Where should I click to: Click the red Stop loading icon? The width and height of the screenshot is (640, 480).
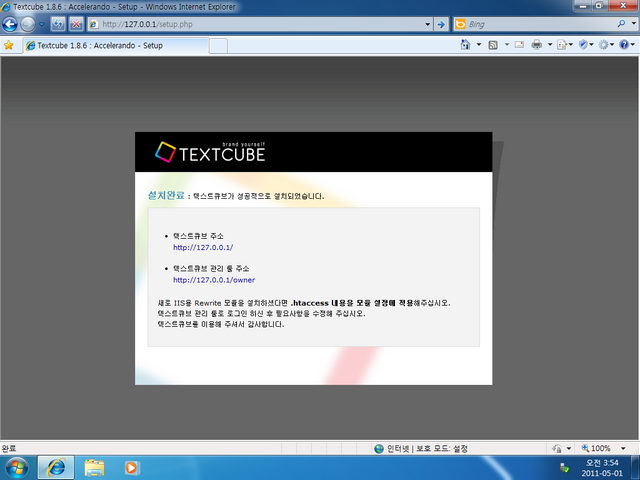[x=76, y=24]
